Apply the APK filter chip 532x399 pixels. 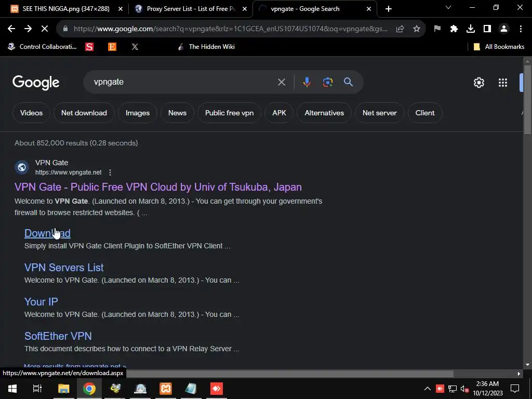[x=279, y=113]
